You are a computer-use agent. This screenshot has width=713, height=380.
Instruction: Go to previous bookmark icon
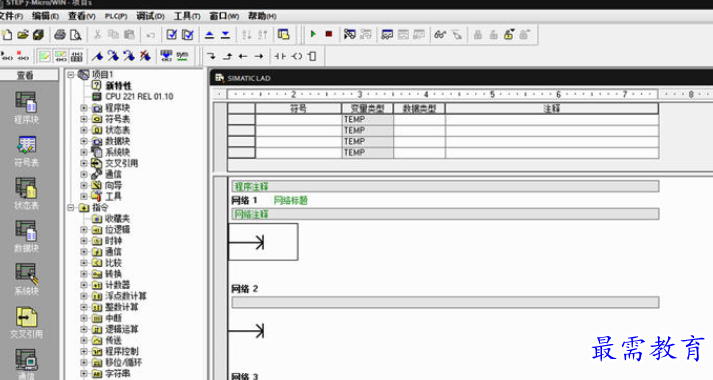click(129, 56)
